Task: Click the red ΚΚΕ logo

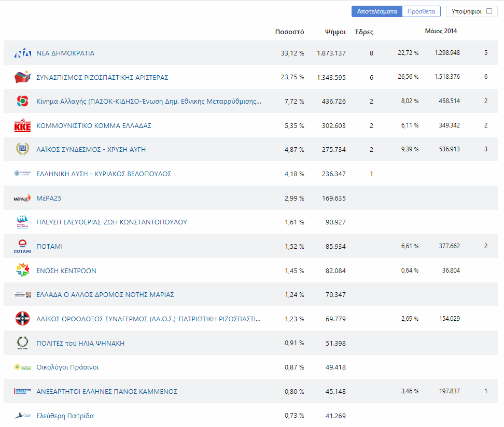Action: pos(22,125)
